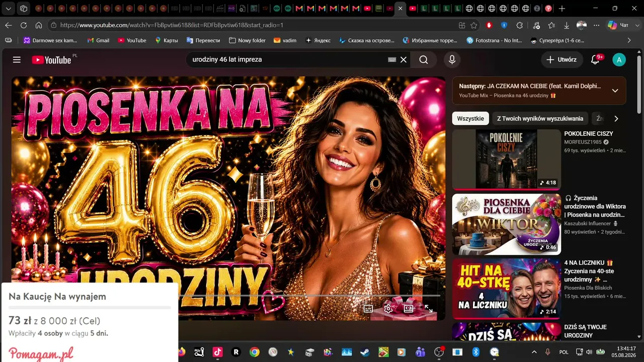Open the on-screen keyboard in search box
The width and height of the screenshot is (644, 362).
point(392,60)
